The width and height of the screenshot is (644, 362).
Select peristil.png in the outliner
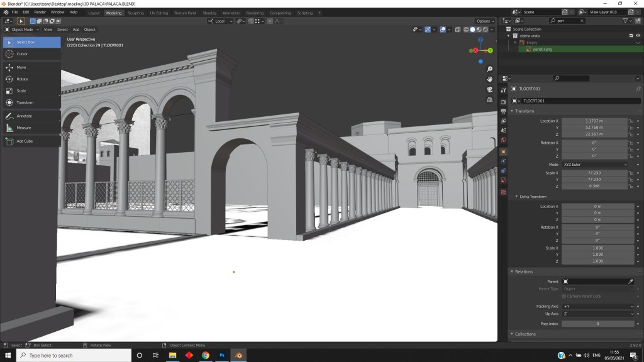click(542, 49)
